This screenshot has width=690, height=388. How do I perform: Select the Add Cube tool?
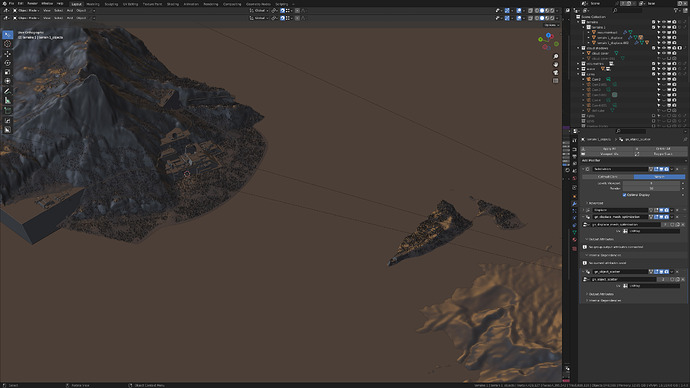(x=7, y=110)
